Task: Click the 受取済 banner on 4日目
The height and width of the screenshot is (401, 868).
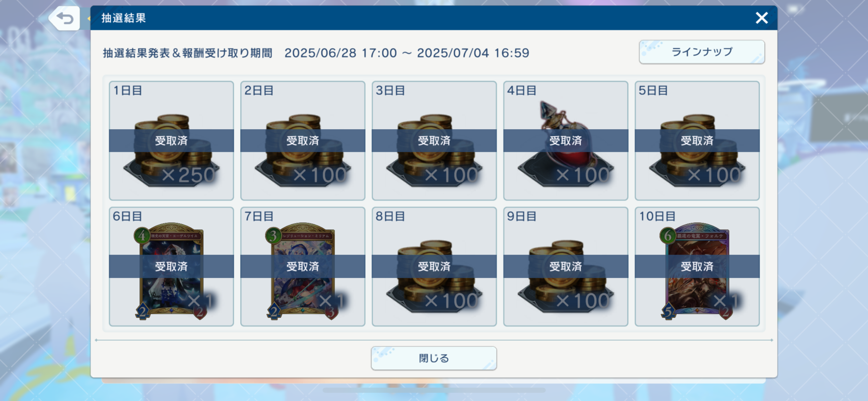Action: (566, 141)
